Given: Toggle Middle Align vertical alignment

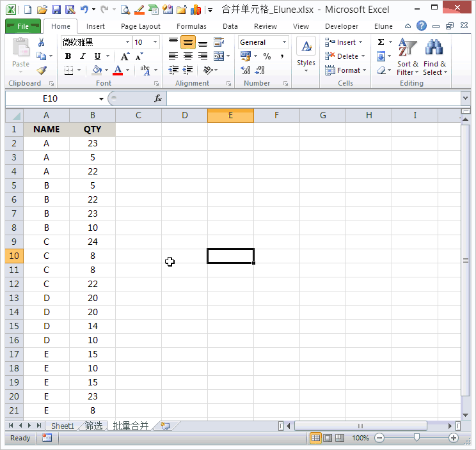Looking at the screenshot, I should [x=187, y=42].
